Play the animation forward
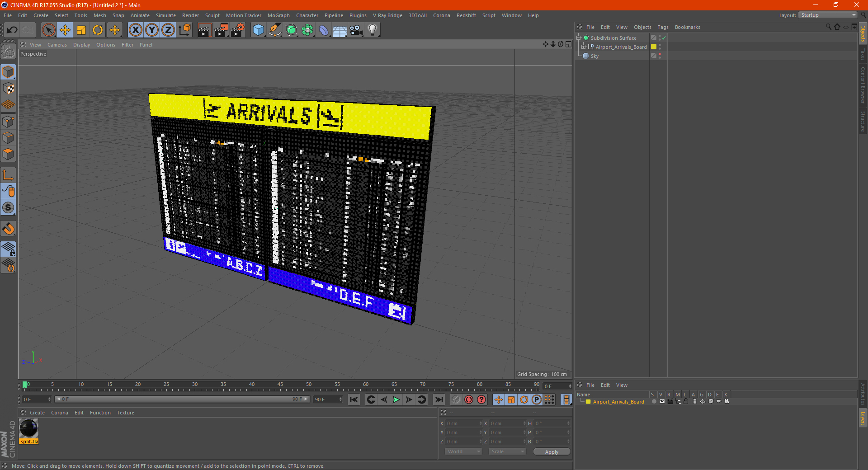The height and width of the screenshot is (470, 868). [x=396, y=399]
